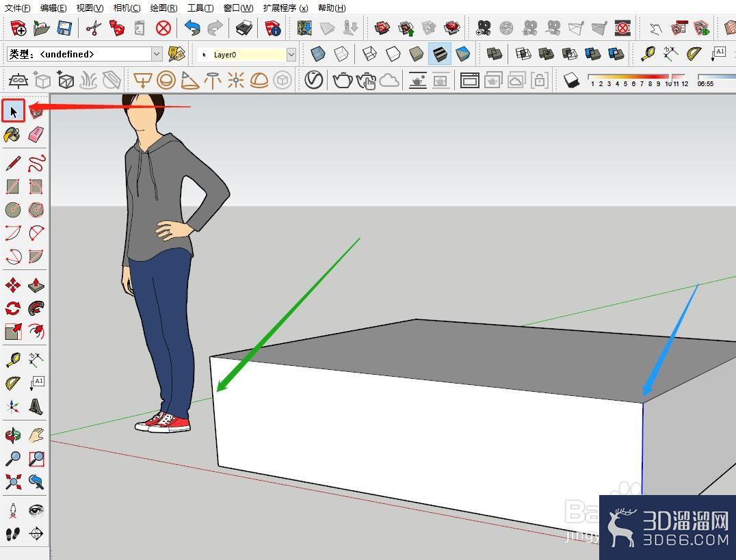Open Model Info from the toolbar

coord(273,28)
